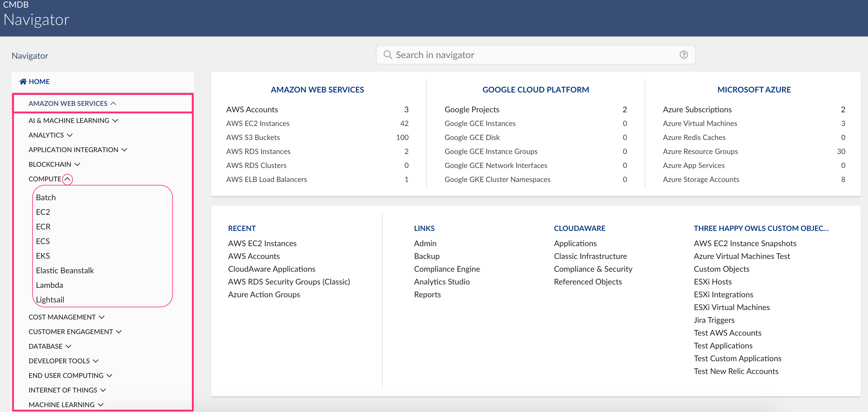The height and width of the screenshot is (412, 868).
Task: Select EC2 under Compute
Action: point(43,212)
